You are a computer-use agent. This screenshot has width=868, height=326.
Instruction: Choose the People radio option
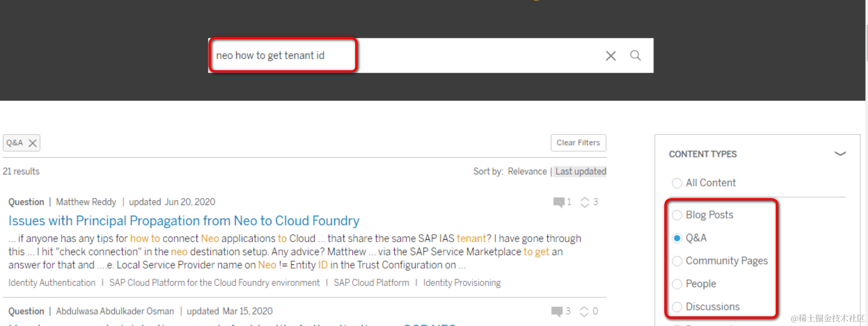point(677,284)
